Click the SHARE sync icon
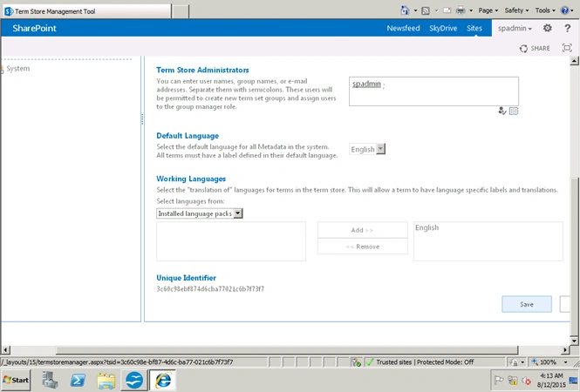This screenshot has height=392, width=580. click(523, 49)
